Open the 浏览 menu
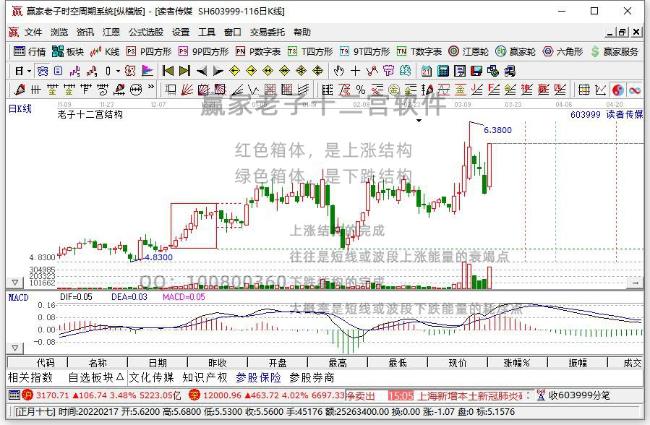 coord(59,32)
